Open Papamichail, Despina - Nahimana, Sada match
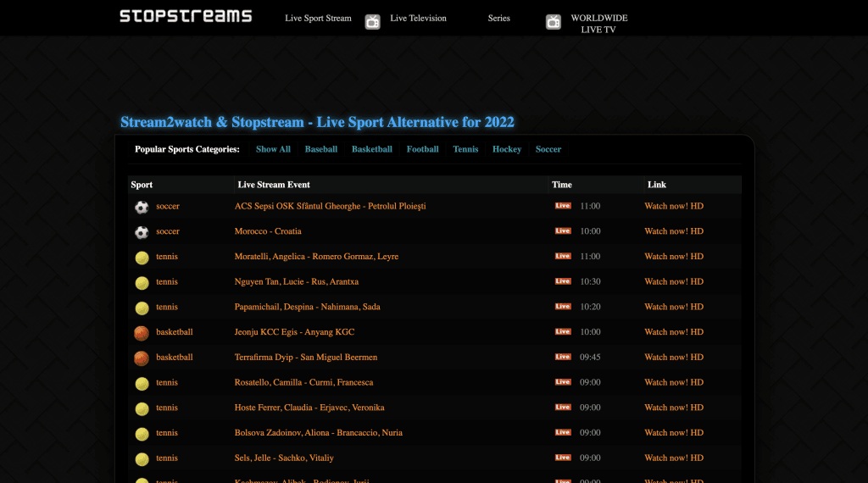This screenshot has width=868, height=483. tap(307, 307)
